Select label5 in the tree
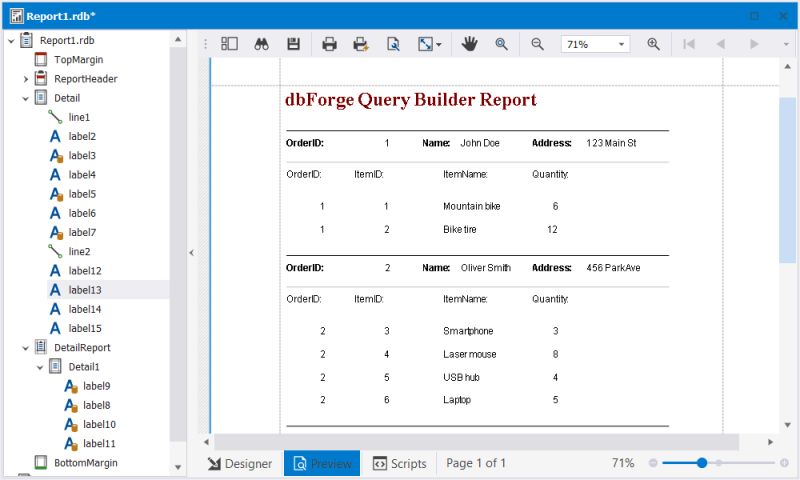This screenshot has width=800, height=480. (82, 194)
